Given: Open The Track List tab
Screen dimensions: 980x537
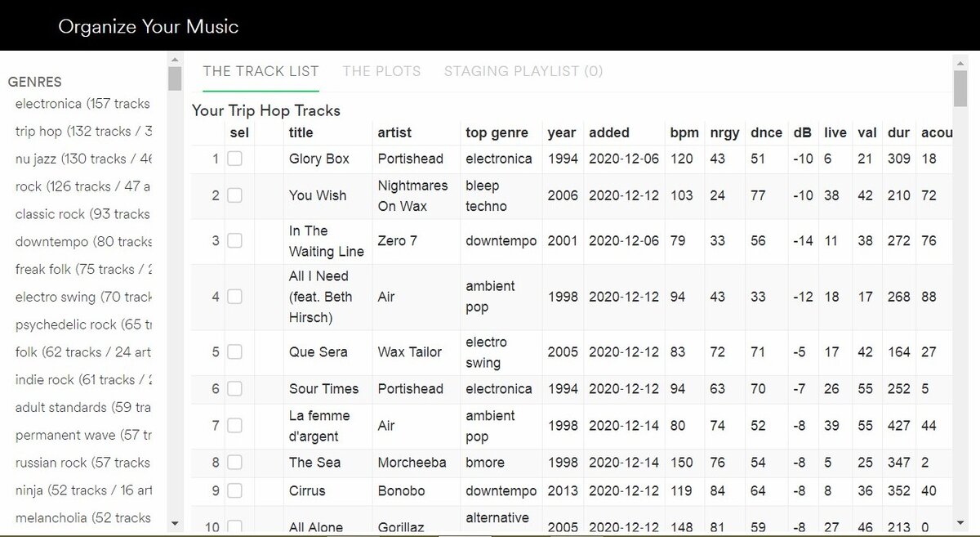Looking at the screenshot, I should point(261,71).
